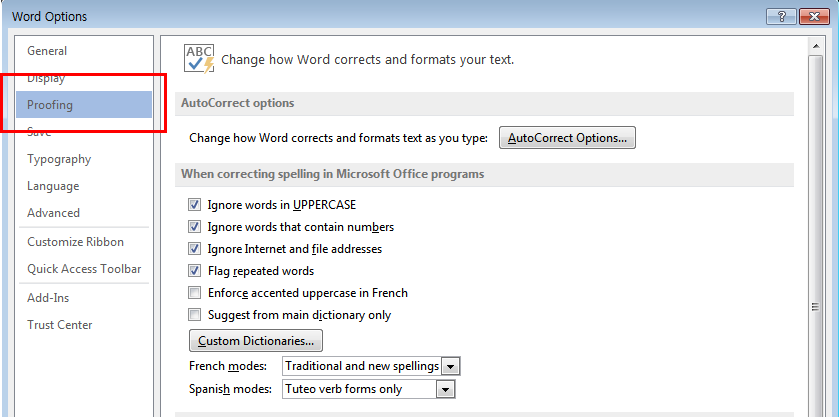Uncheck Flag repeated words option
The width and height of the screenshot is (839, 417).
(194, 271)
